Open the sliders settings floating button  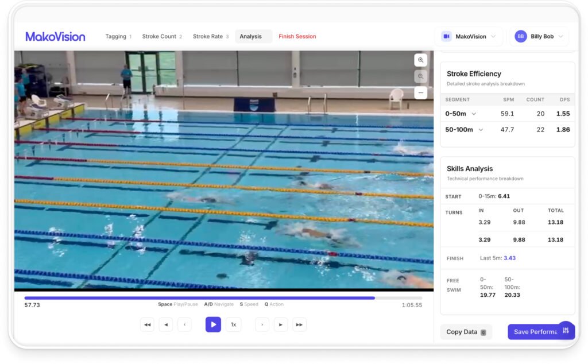566,331
